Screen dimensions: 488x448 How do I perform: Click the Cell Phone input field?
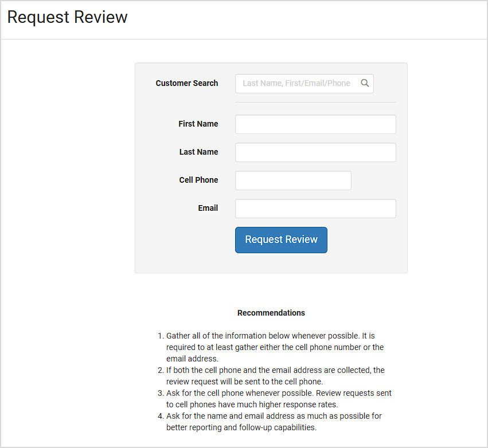coord(293,180)
